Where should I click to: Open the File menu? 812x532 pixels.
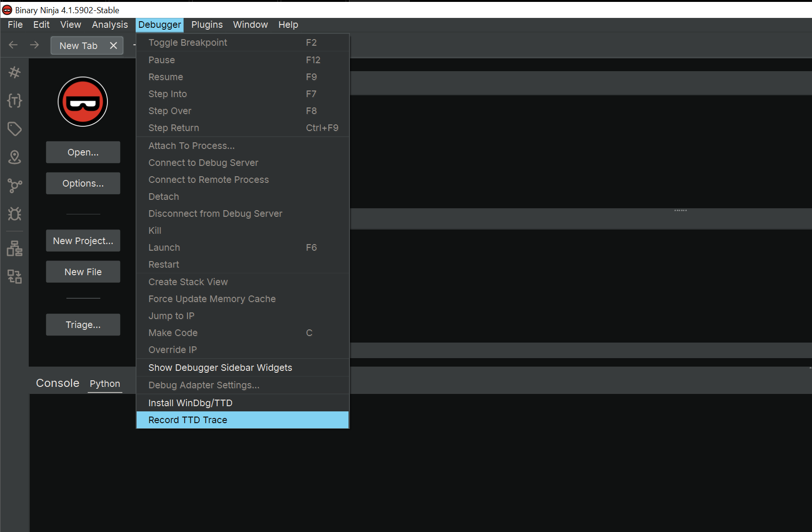(16, 25)
